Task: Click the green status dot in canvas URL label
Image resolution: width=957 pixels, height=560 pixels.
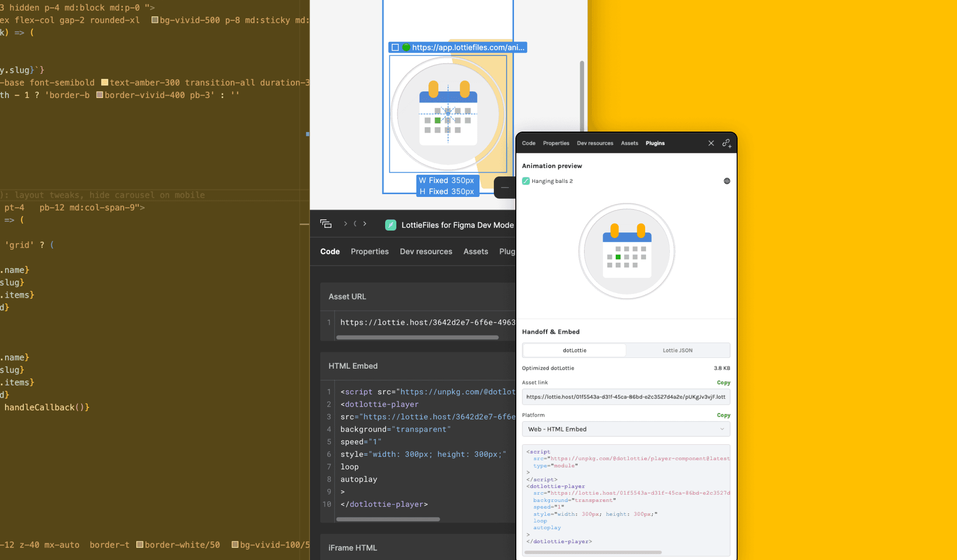Action: point(406,47)
